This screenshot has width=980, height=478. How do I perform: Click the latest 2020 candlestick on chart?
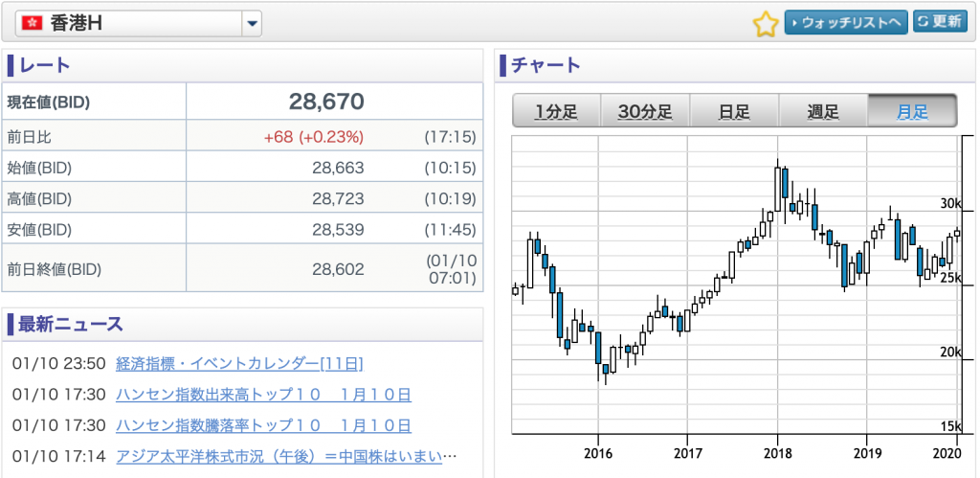point(956,233)
